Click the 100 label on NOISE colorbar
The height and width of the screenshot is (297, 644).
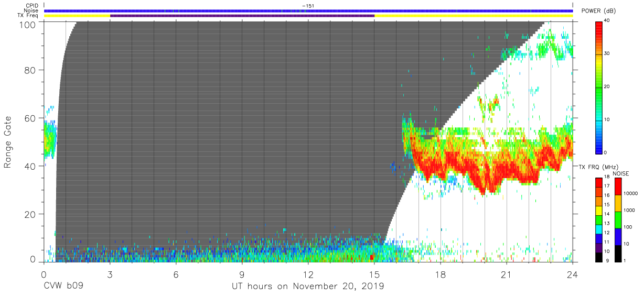pyautogui.click(x=628, y=227)
